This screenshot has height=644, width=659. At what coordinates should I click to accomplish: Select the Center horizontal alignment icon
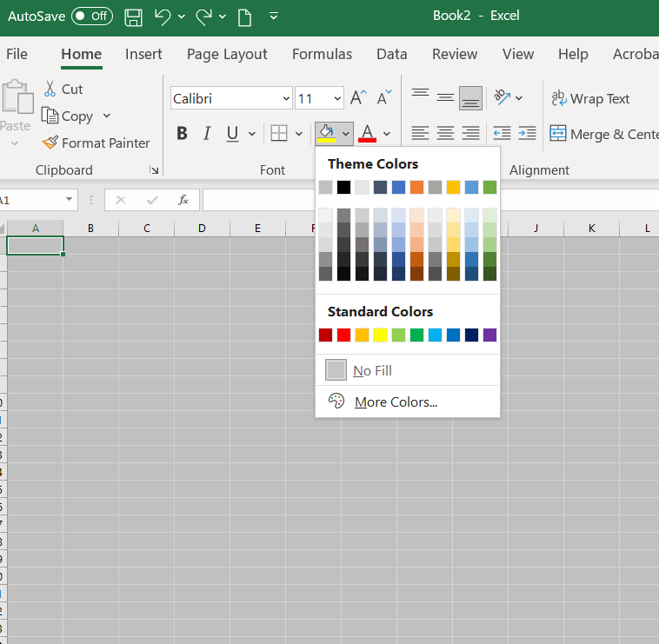pyautogui.click(x=445, y=134)
